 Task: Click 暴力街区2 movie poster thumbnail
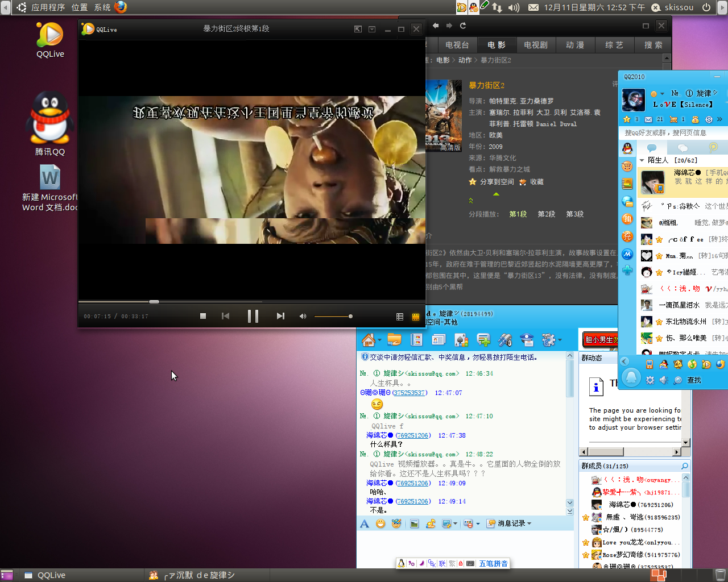pos(444,116)
